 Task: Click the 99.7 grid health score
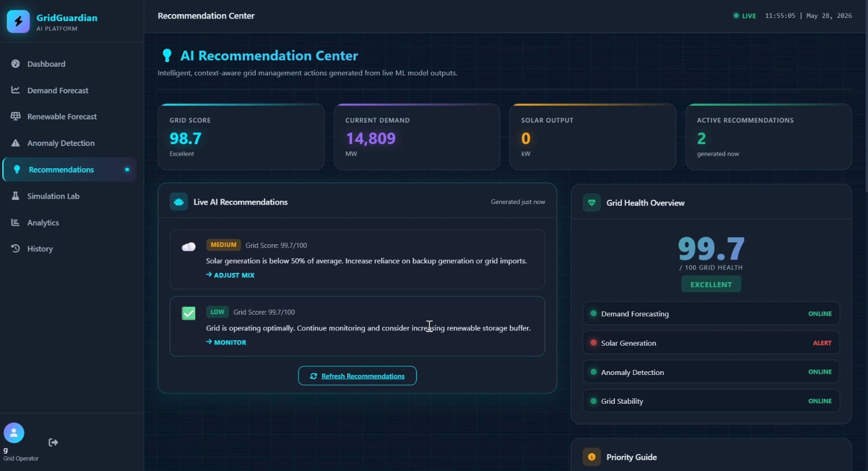pos(711,249)
